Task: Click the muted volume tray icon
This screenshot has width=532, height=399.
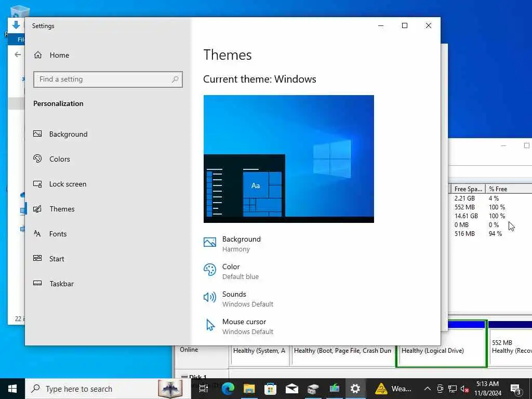Action: click(x=464, y=389)
